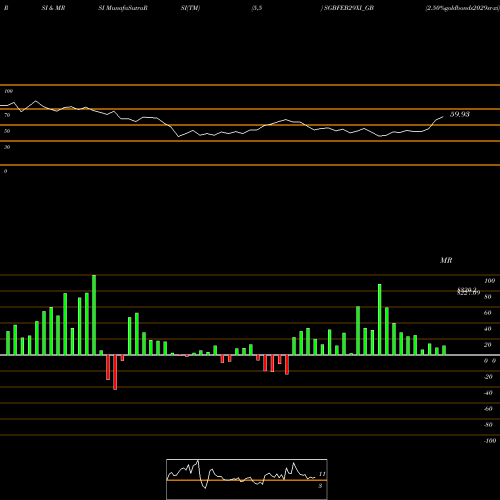
Task: Click the 59.93 RSI value label
Action: point(460,114)
